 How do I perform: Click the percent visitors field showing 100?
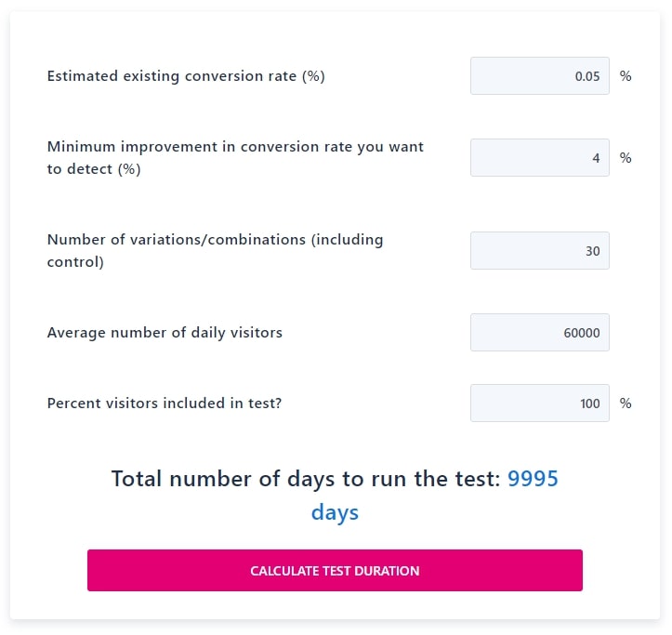540,403
